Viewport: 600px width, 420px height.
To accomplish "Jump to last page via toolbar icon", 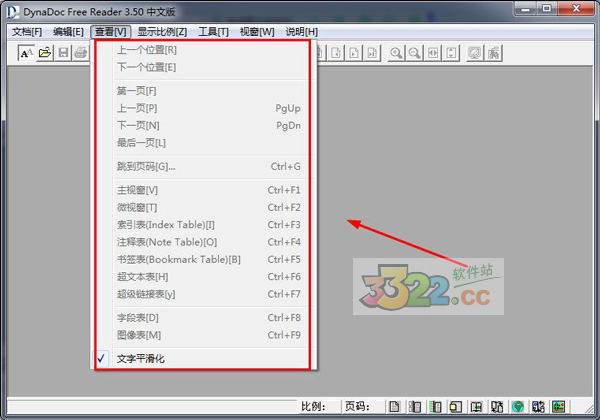I will point(372,53).
